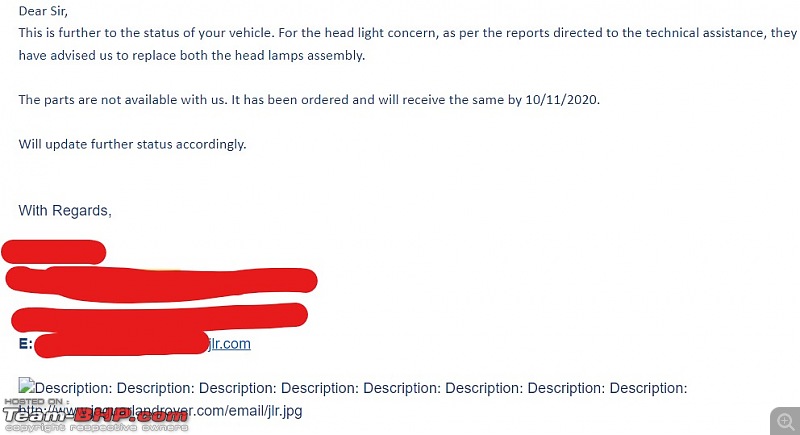Click the zoom magnifier icon in corner
This screenshot has width=800, height=435.
(785, 421)
